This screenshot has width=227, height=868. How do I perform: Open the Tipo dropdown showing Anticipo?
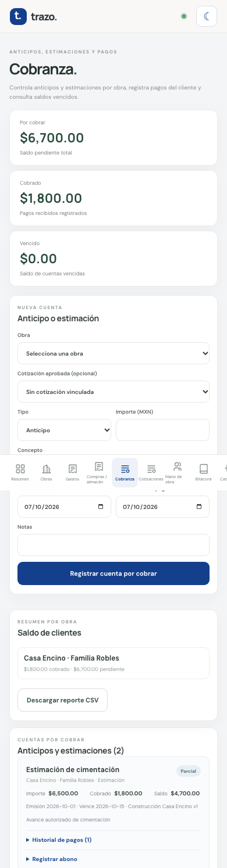point(65,430)
